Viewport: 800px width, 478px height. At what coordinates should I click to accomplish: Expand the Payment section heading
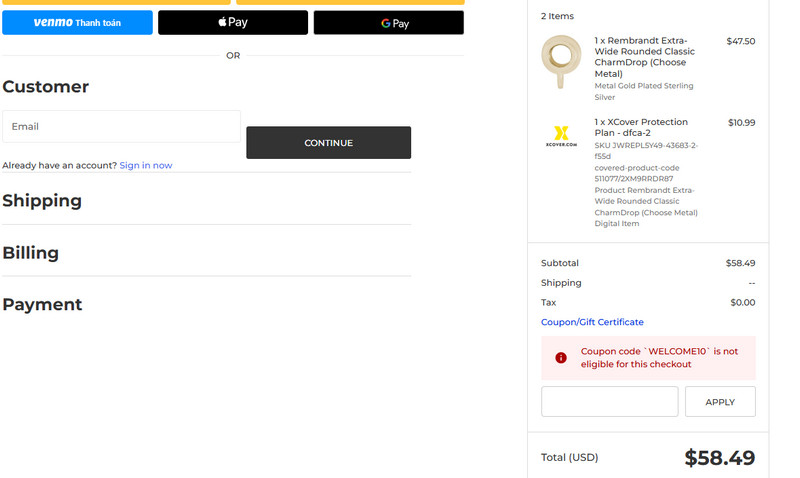click(42, 305)
